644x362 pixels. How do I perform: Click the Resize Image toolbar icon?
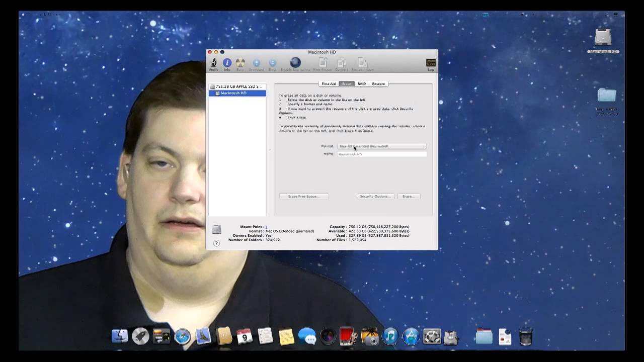(x=363, y=63)
